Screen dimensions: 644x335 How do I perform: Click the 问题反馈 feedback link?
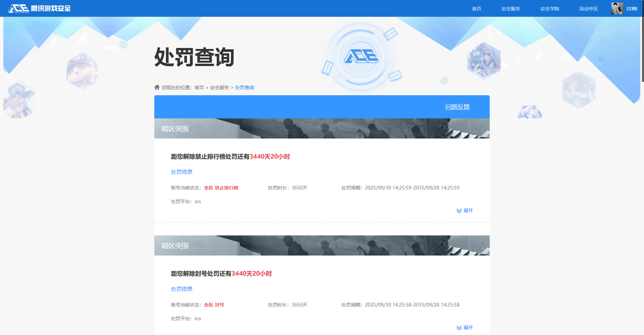458,107
